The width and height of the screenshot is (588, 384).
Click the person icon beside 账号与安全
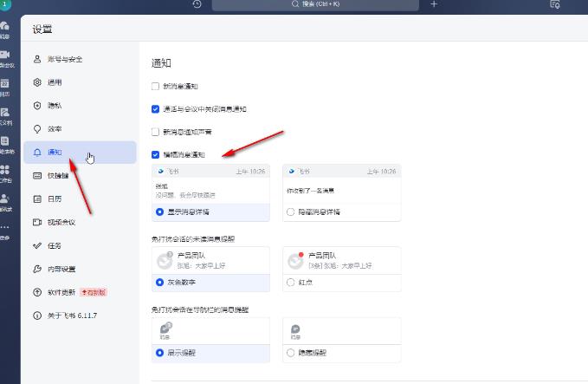coord(37,59)
